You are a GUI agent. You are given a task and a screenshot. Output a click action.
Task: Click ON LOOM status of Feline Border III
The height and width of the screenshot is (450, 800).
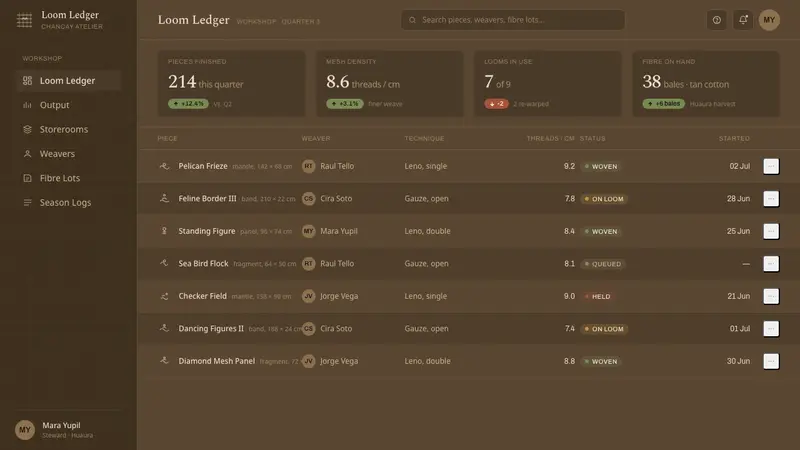pyautogui.click(x=604, y=199)
